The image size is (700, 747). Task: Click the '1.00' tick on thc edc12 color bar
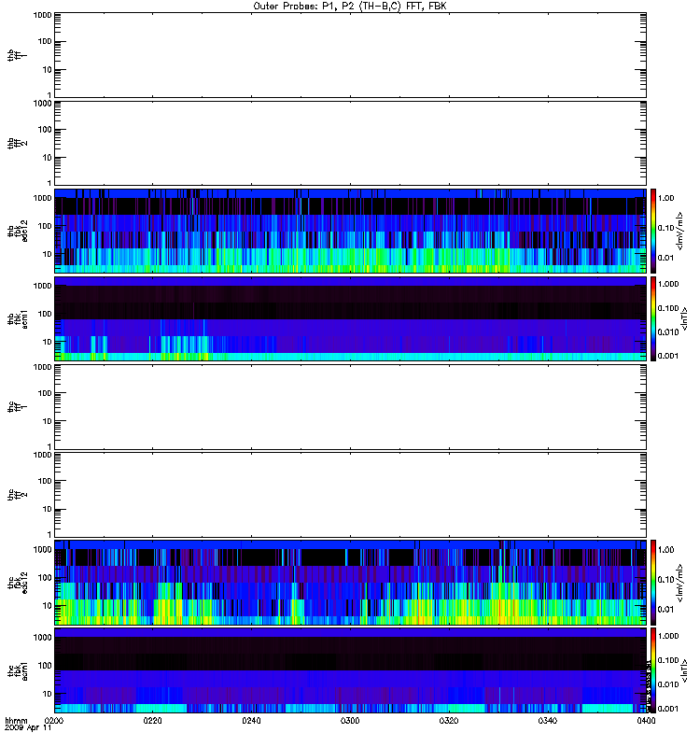coord(665,550)
